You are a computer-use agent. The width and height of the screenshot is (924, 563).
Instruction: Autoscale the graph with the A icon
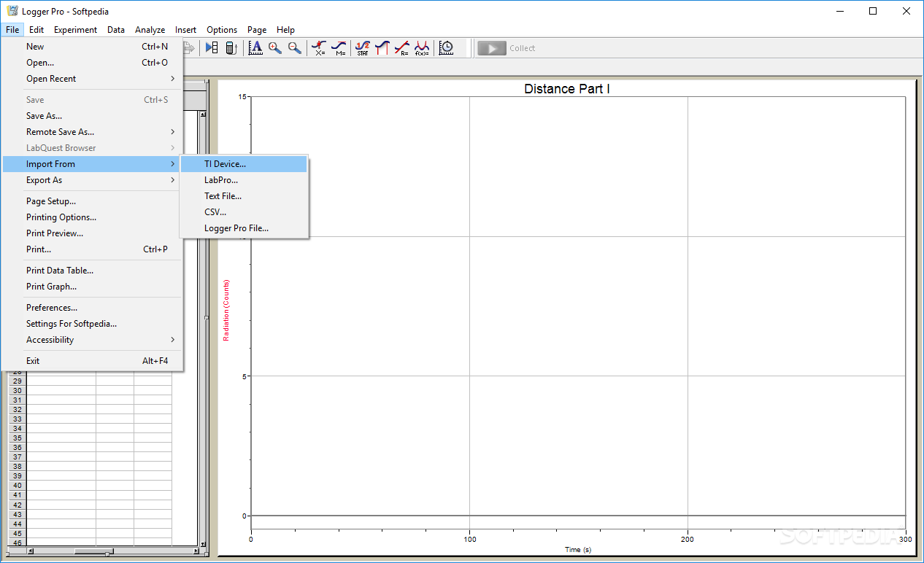[x=255, y=48]
